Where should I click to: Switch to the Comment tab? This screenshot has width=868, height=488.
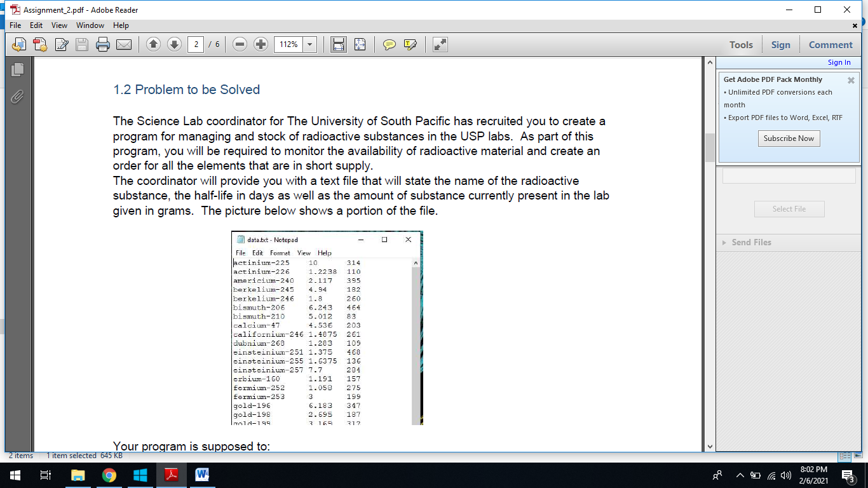[x=831, y=44]
